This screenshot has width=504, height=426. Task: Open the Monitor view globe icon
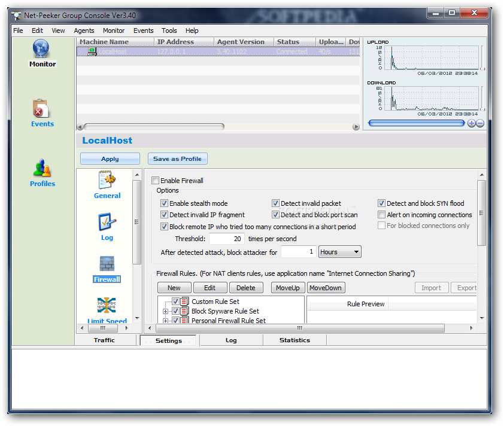(41, 48)
